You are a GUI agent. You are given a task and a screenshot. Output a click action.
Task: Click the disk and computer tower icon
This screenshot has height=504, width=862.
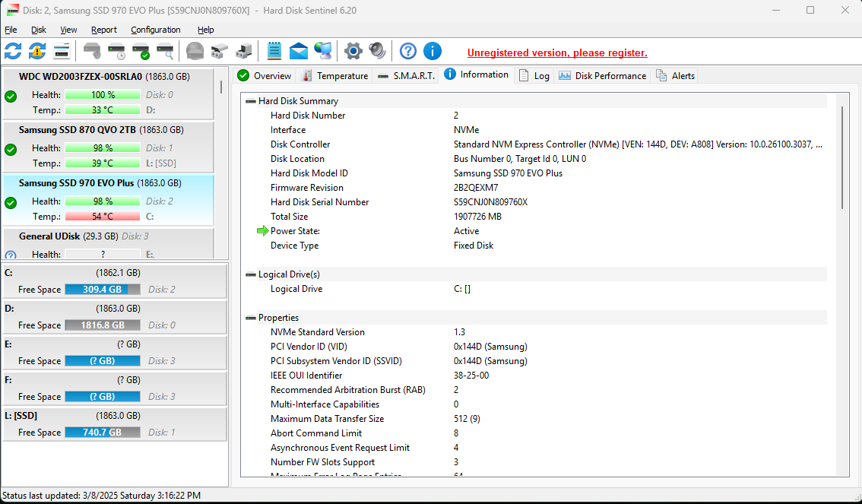(x=243, y=51)
